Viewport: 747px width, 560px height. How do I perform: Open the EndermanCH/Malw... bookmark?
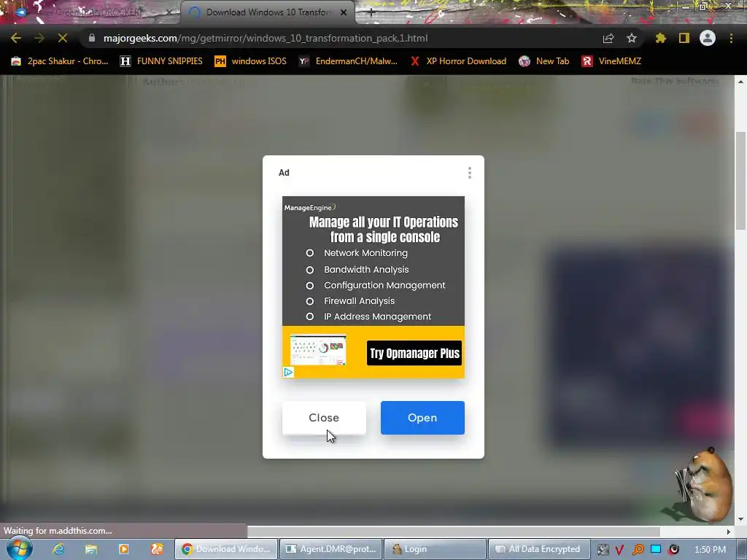(x=348, y=61)
